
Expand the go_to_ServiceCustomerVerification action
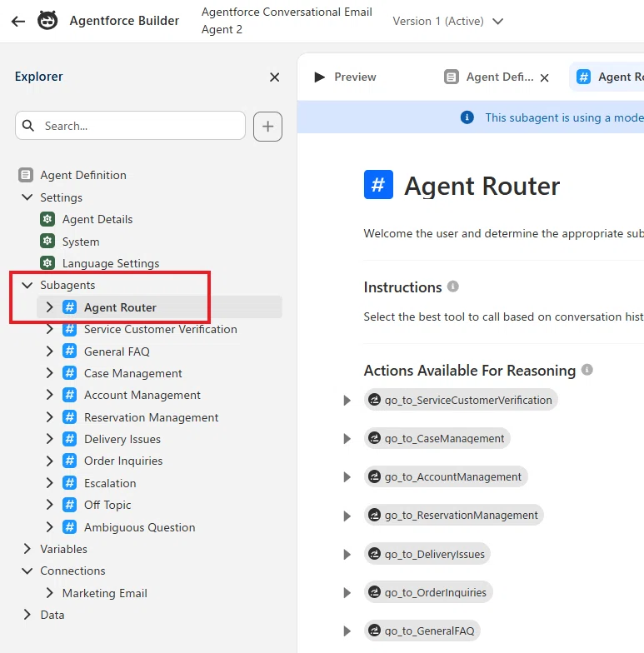347,400
